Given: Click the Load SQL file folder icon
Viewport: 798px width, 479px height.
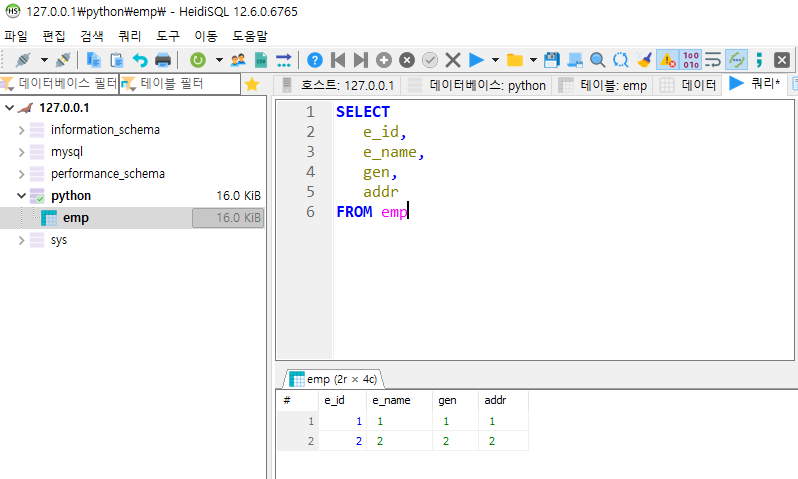Looking at the screenshot, I should pyautogui.click(x=515, y=60).
